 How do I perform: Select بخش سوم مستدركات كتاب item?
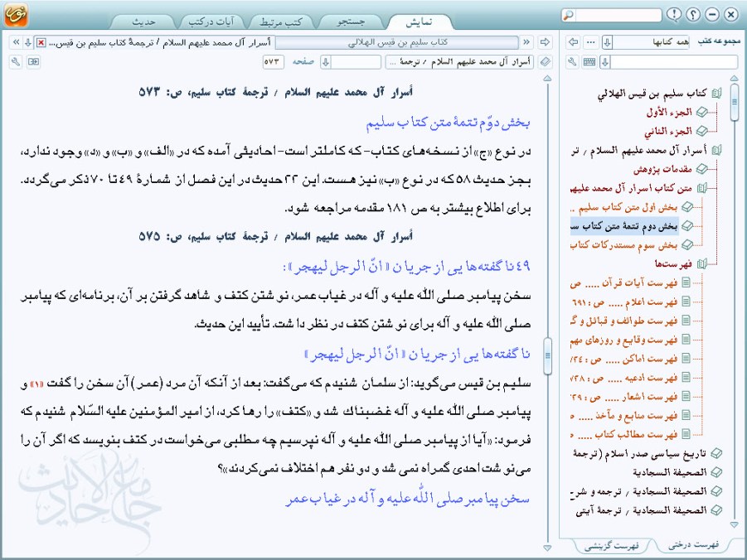click(623, 246)
